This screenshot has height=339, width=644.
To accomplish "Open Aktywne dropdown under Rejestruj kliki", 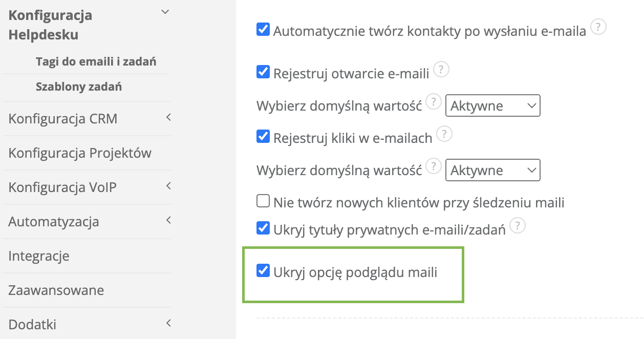I will tap(493, 171).
